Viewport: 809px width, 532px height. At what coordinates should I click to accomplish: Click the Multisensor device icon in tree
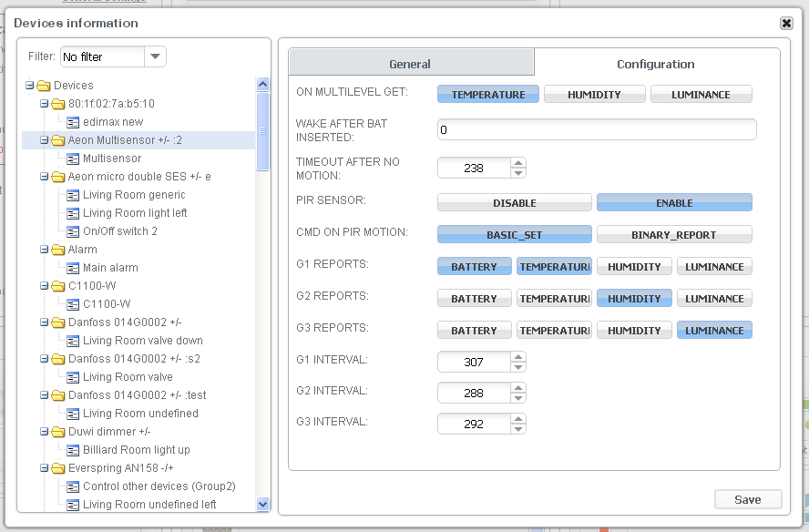click(x=74, y=159)
